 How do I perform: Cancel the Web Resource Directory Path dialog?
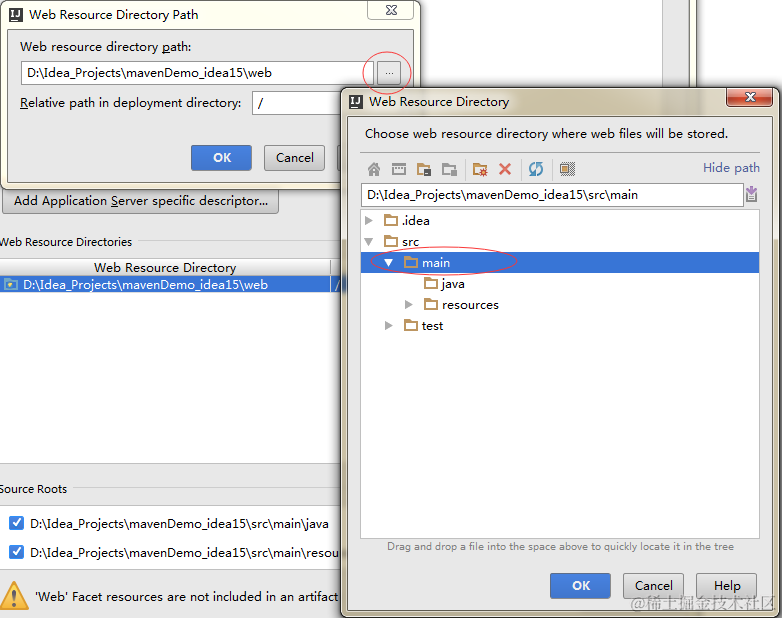294,158
